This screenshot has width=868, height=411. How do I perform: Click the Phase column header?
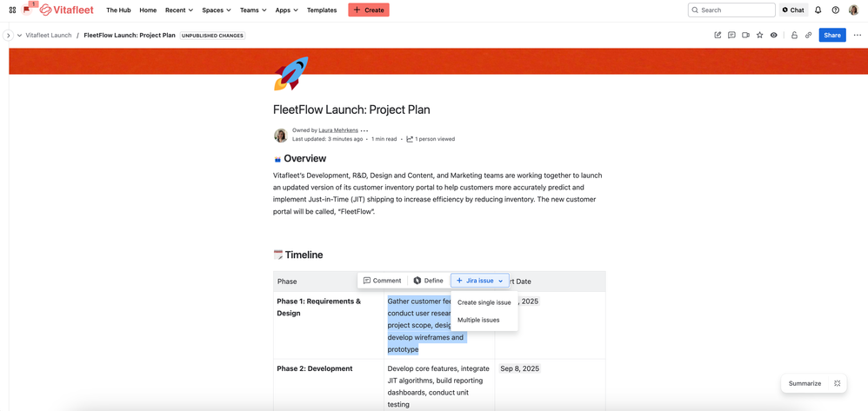[329, 282]
